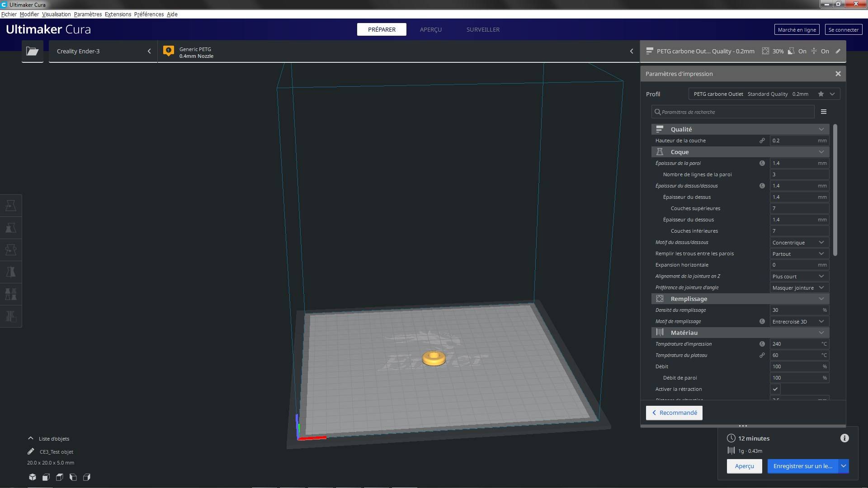Click info icon beside Motif de remplissage
Viewport: 868px width, 488px height.
coord(762,321)
